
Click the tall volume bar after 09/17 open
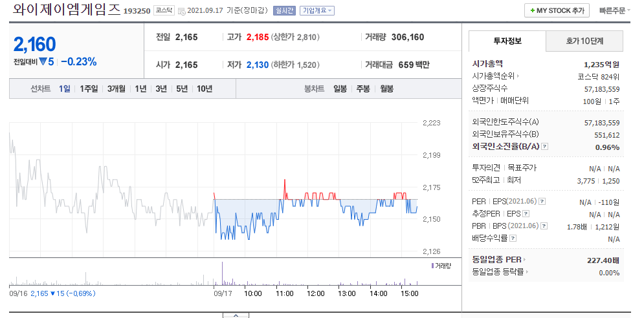tap(222, 273)
